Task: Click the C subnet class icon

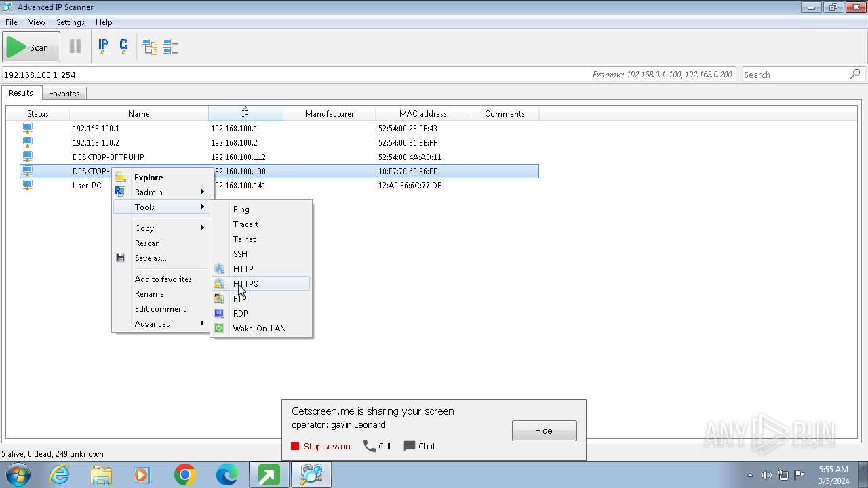Action: tap(123, 47)
